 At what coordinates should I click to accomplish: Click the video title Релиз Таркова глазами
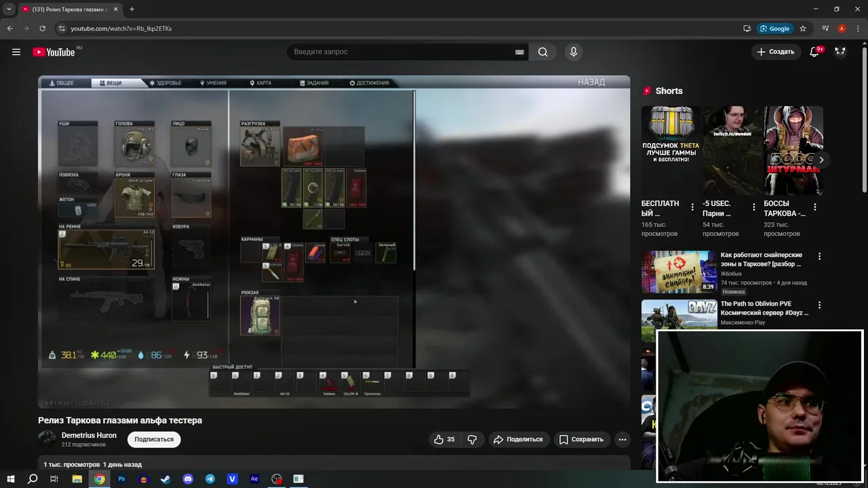[x=120, y=420]
